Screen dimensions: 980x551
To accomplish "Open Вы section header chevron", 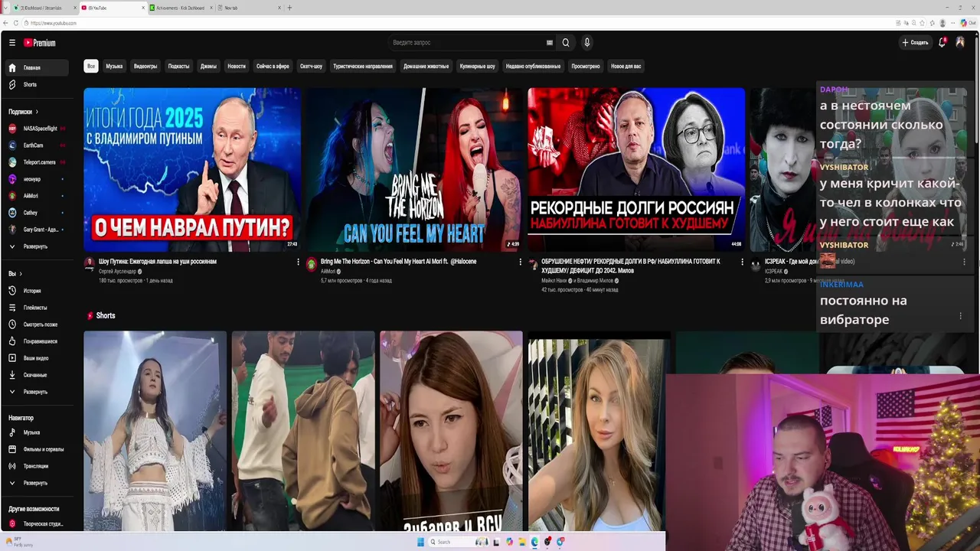I will coord(21,274).
